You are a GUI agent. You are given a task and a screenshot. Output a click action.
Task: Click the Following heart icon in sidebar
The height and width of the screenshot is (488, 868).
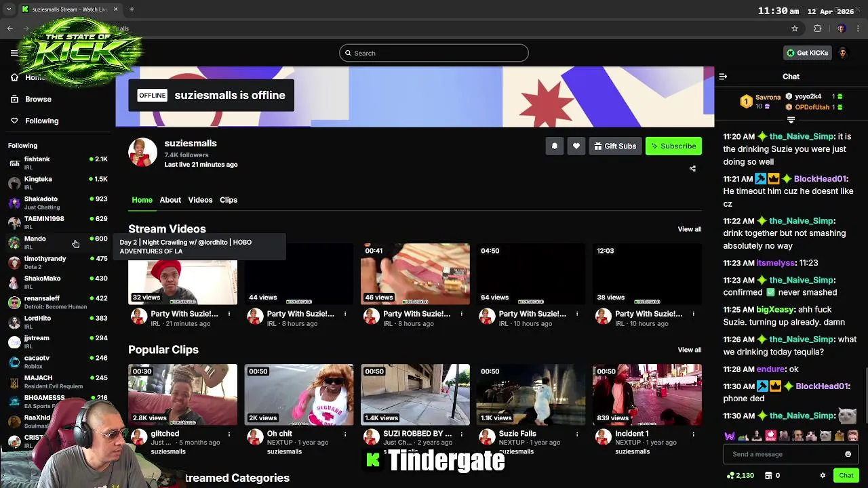tap(14, 121)
